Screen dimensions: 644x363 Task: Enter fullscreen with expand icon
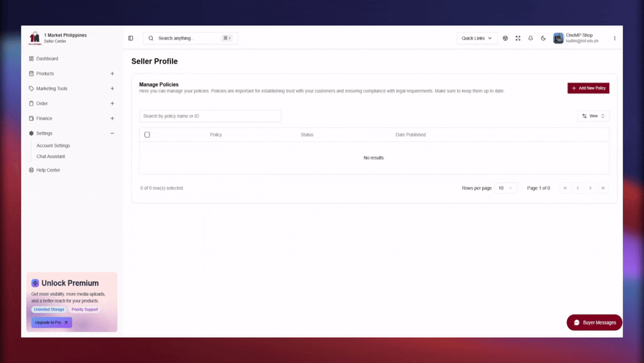[x=518, y=38]
